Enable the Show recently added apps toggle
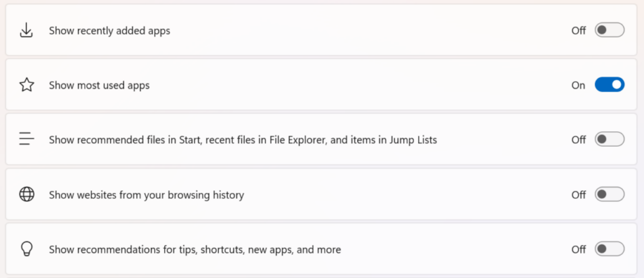 coord(609,30)
